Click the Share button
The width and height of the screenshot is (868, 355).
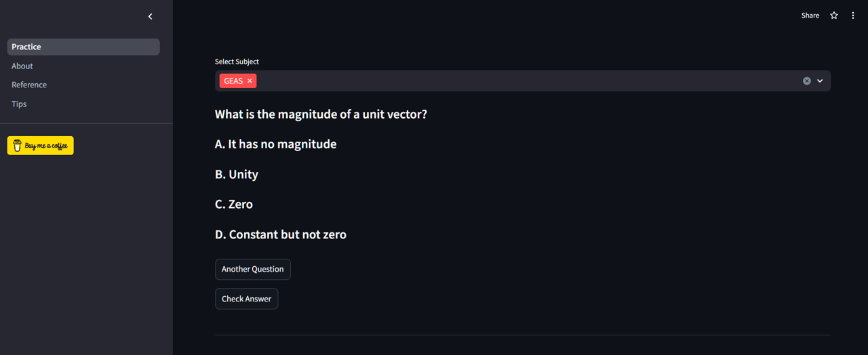click(x=810, y=16)
